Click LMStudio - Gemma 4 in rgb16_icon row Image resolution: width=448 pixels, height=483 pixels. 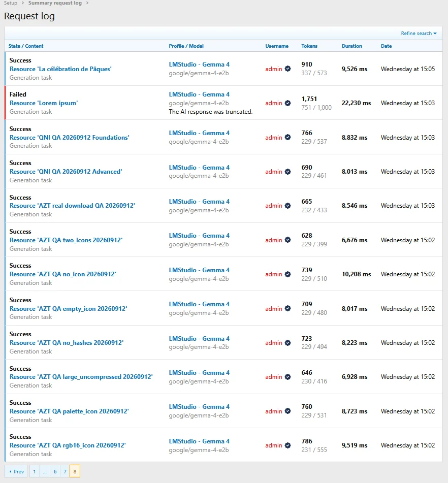(199, 441)
